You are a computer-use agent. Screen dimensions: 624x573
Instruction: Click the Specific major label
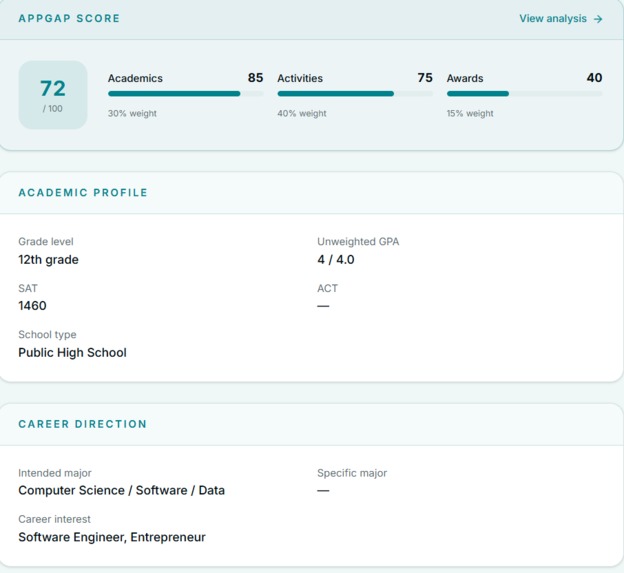352,473
